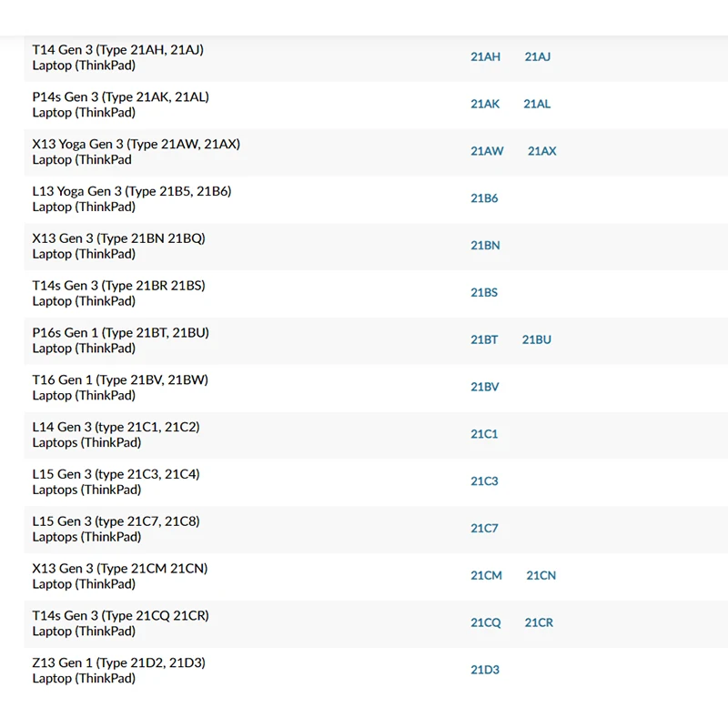Click the 21AW link for X13 Yoga
Screen dimensions: 728x728
tap(487, 151)
